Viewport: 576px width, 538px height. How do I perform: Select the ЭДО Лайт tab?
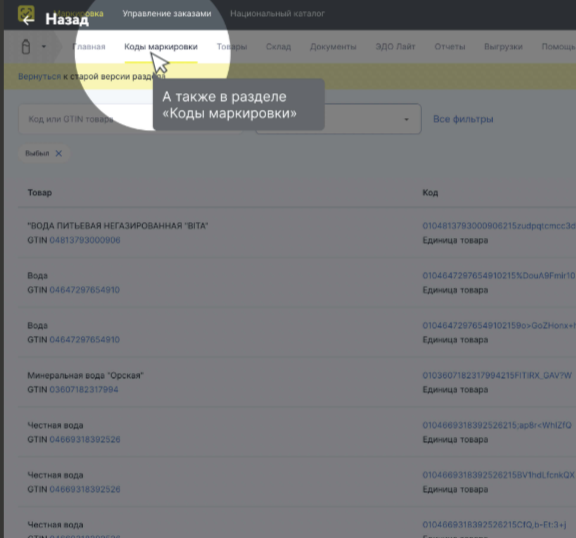point(395,47)
